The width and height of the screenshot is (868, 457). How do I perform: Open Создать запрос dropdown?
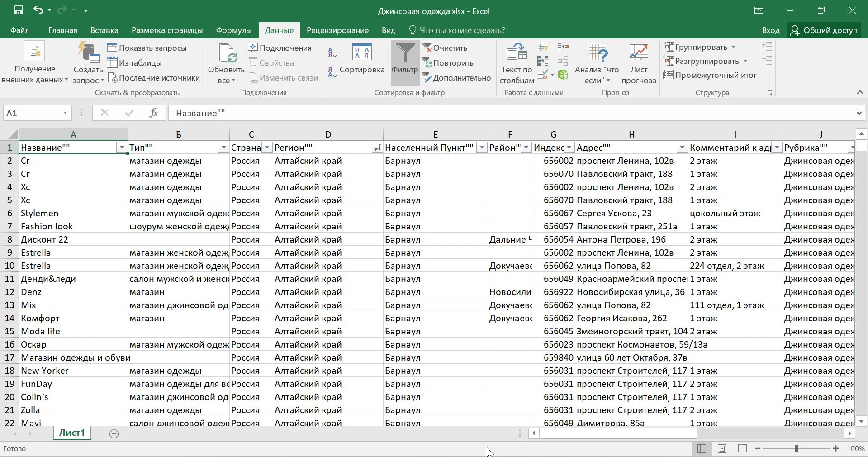(x=88, y=80)
